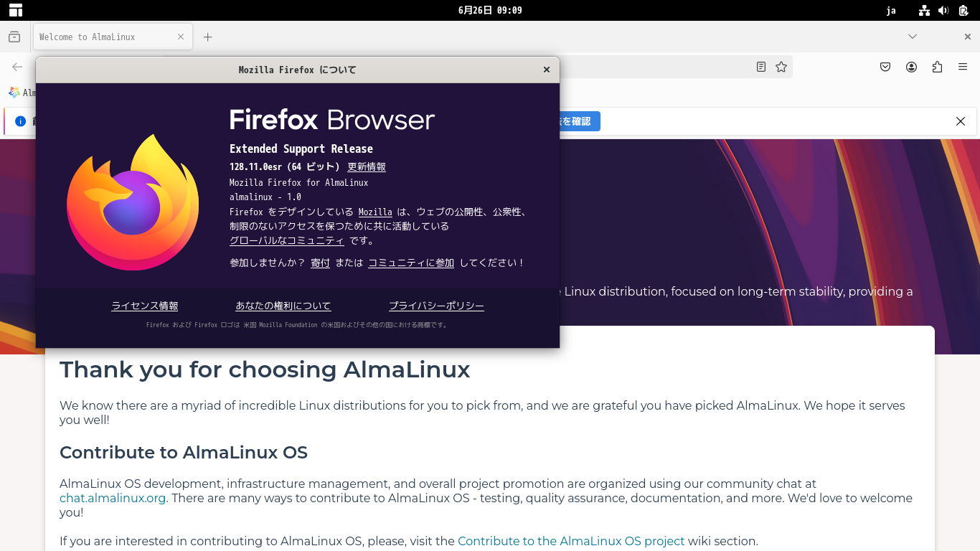Click the network status icon
The image size is (980, 551).
click(924, 10)
